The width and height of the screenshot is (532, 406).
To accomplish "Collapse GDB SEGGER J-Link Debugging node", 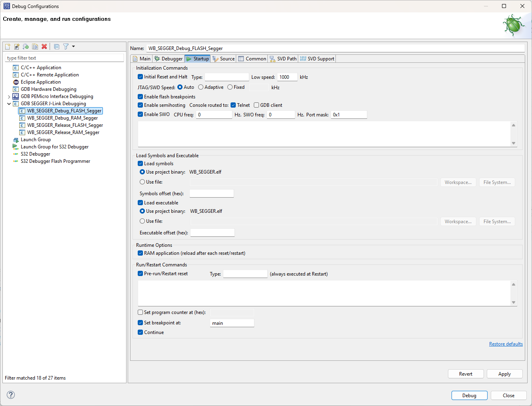I will click(9, 104).
